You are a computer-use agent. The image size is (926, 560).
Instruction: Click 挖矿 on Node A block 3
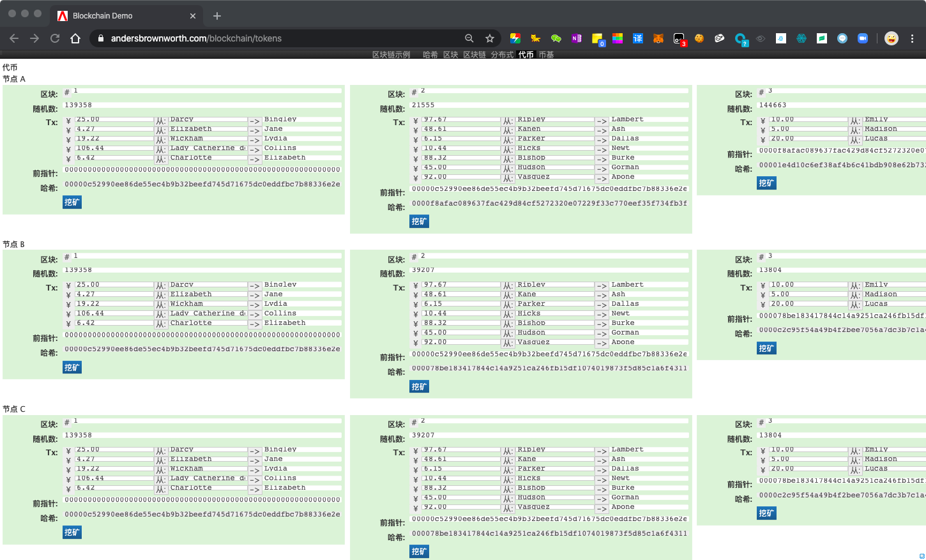tap(767, 183)
